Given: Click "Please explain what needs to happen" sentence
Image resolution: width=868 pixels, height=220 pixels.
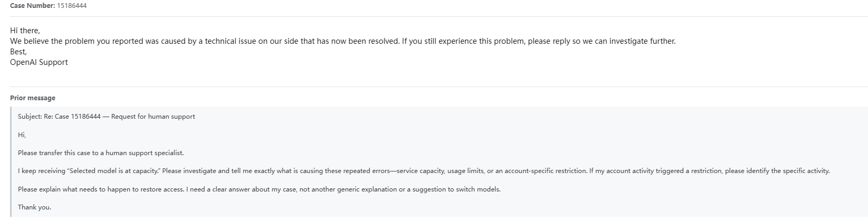Looking at the screenshot, I should (101, 189).
